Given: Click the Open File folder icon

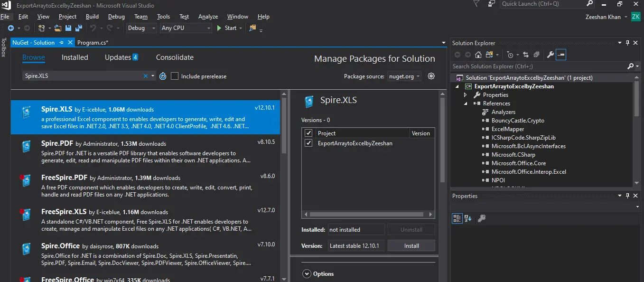Looking at the screenshot, I should click(58, 28).
